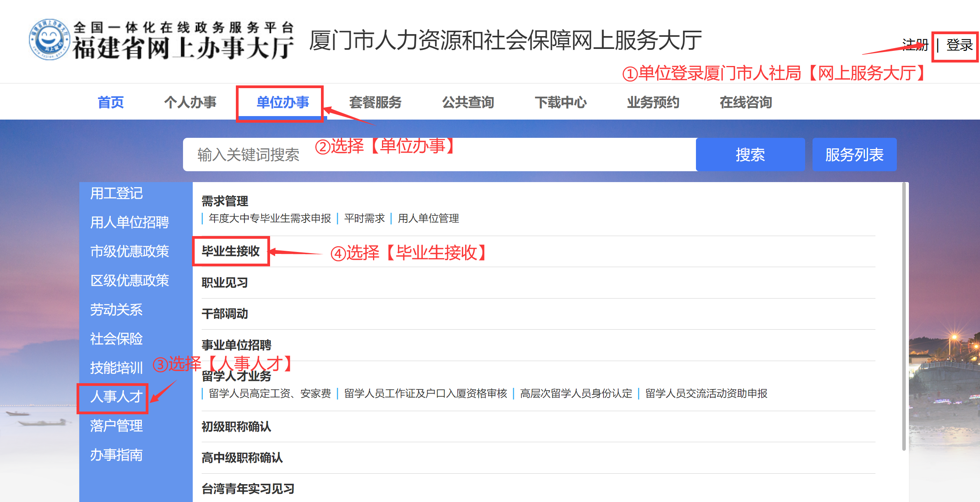Select the 套餐服务 menu item

click(x=375, y=102)
